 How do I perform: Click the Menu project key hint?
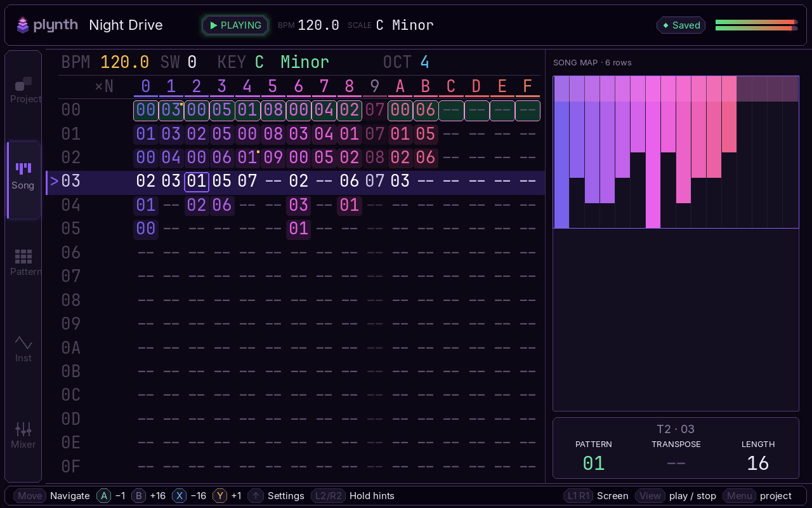click(739, 496)
